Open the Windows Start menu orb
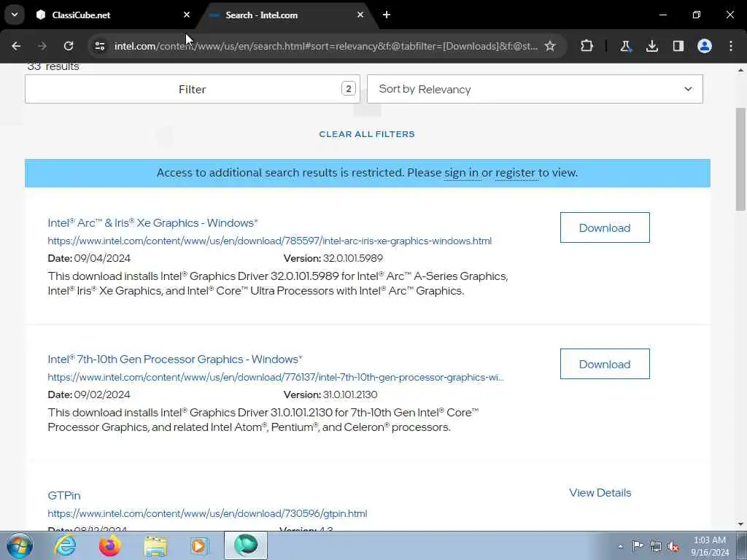 (x=20, y=545)
